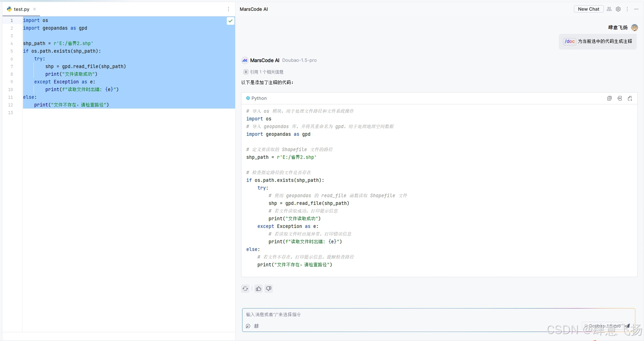Start a New Chat in MarsCode AI
644x341 pixels.
click(x=589, y=9)
